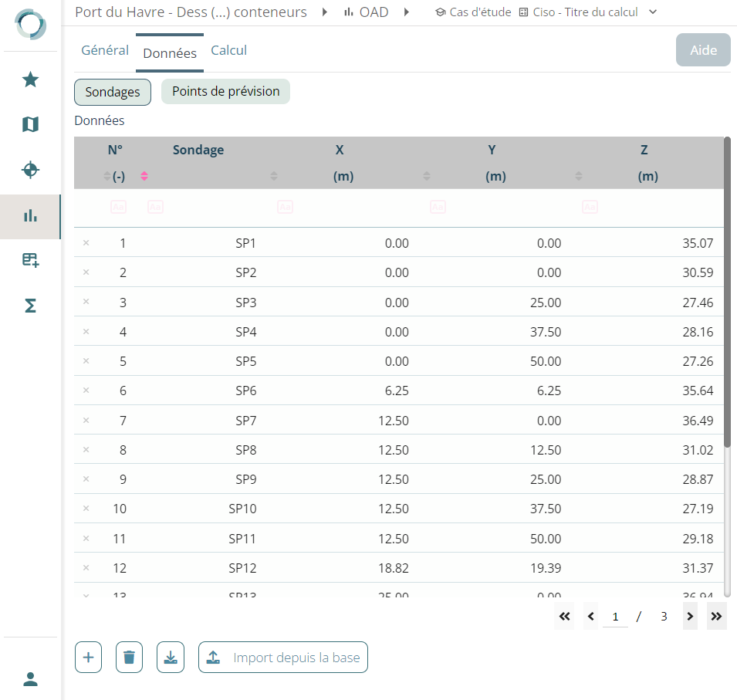This screenshot has width=737, height=700.
Task: Select the crosshair target icon in sidebar
Action: pos(30,170)
